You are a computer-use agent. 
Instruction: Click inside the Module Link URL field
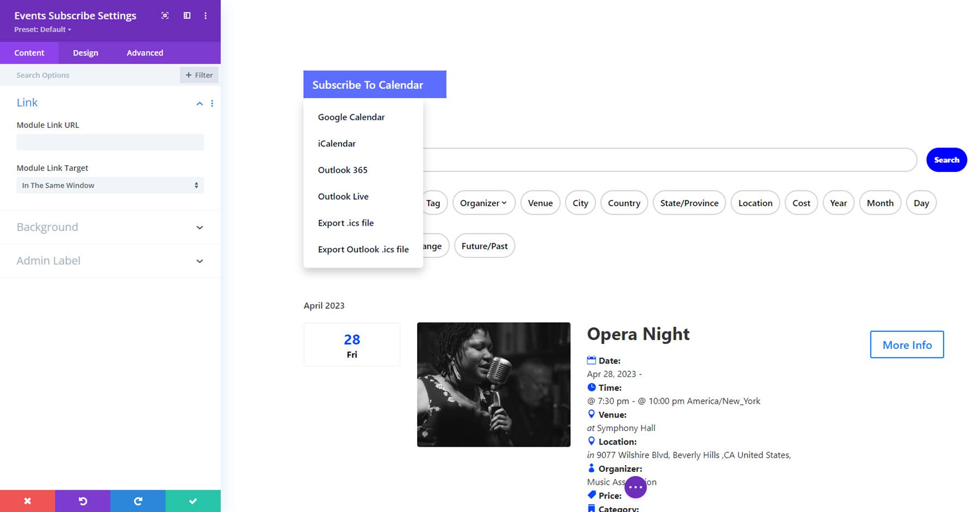[110, 142]
